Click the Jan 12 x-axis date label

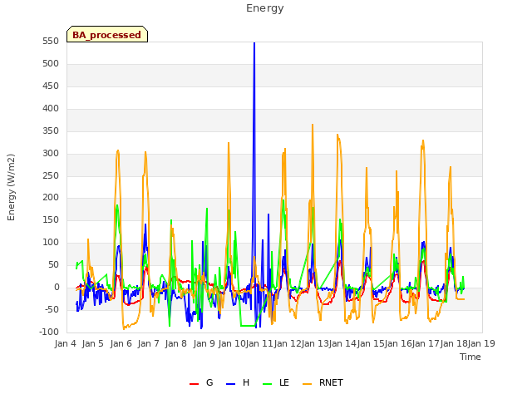point(288,343)
